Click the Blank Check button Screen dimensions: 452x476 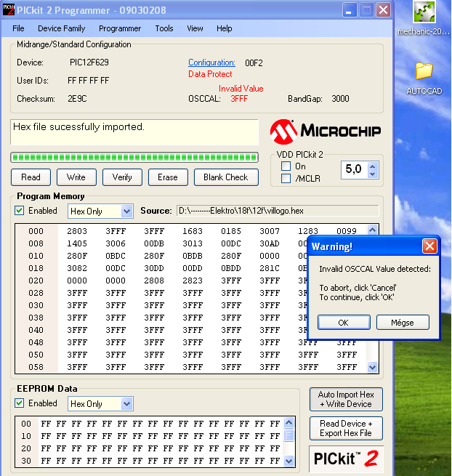tap(226, 177)
